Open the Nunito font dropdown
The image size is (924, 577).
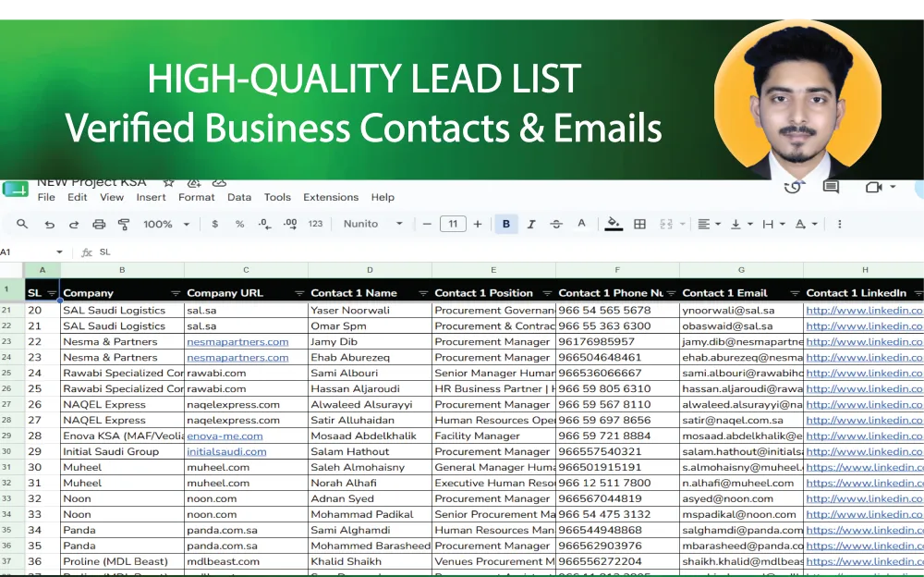[x=373, y=224]
